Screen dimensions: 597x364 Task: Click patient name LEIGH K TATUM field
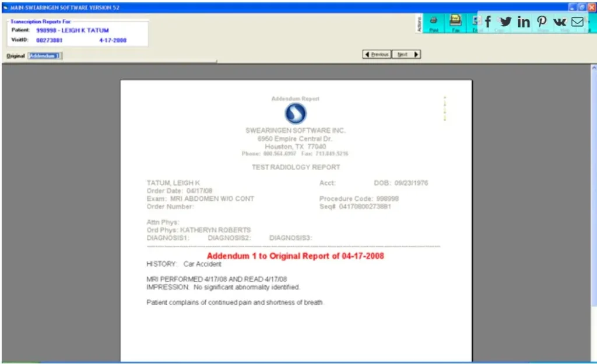tap(72, 30)
